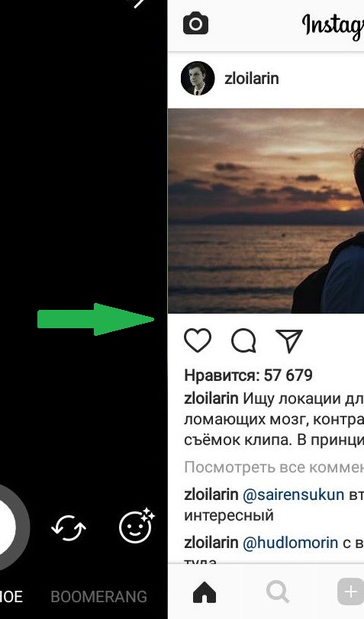Open the Instagram camera icon
364x619 pixels.
pyautogui.click(x=195, y=24)
